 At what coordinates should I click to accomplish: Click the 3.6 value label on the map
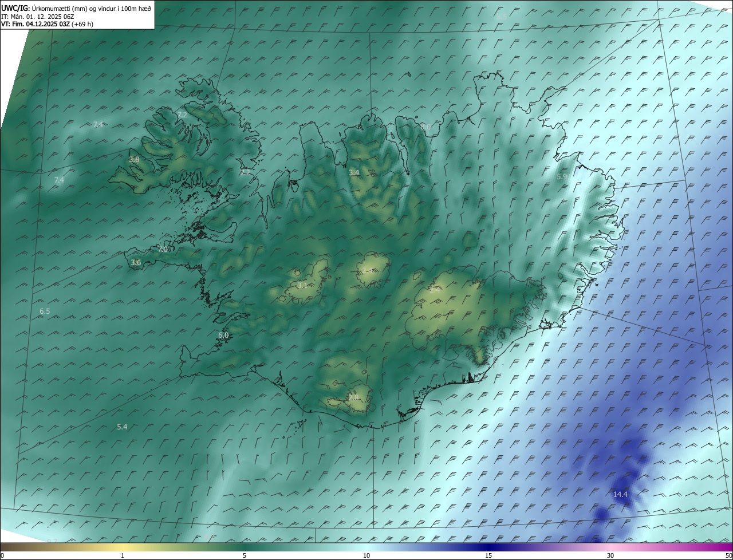[136, 263]
